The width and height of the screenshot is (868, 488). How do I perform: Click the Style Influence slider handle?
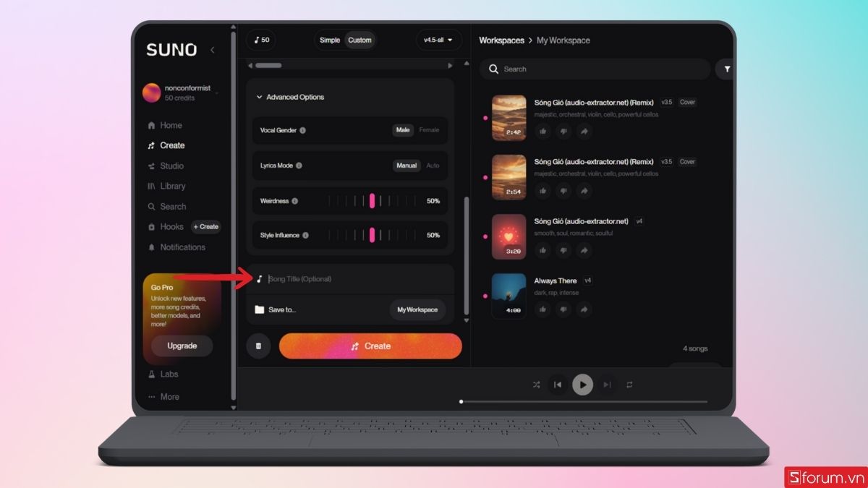pos(373,235)
